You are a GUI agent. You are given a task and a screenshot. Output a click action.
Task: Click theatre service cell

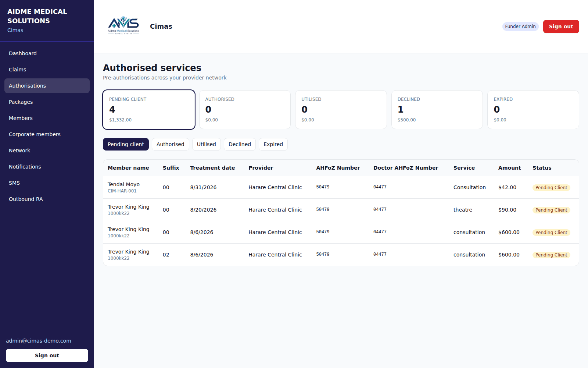(x=463, y=210)
